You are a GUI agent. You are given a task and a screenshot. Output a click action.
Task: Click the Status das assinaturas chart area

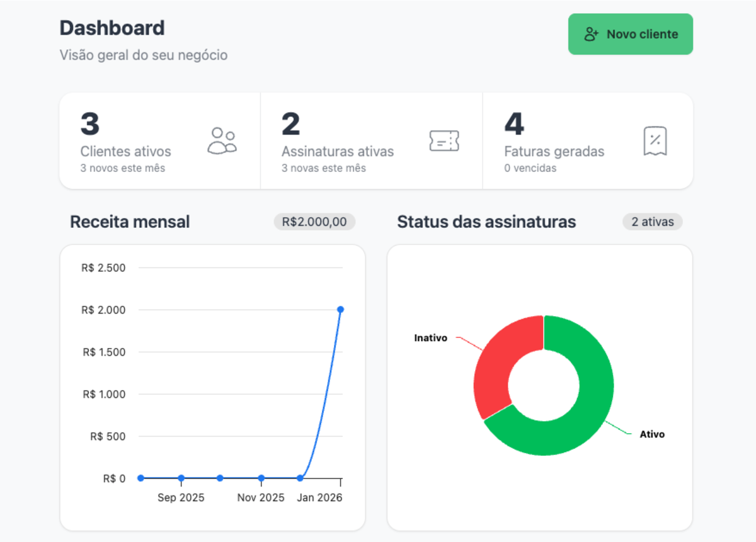coord(542,384)
